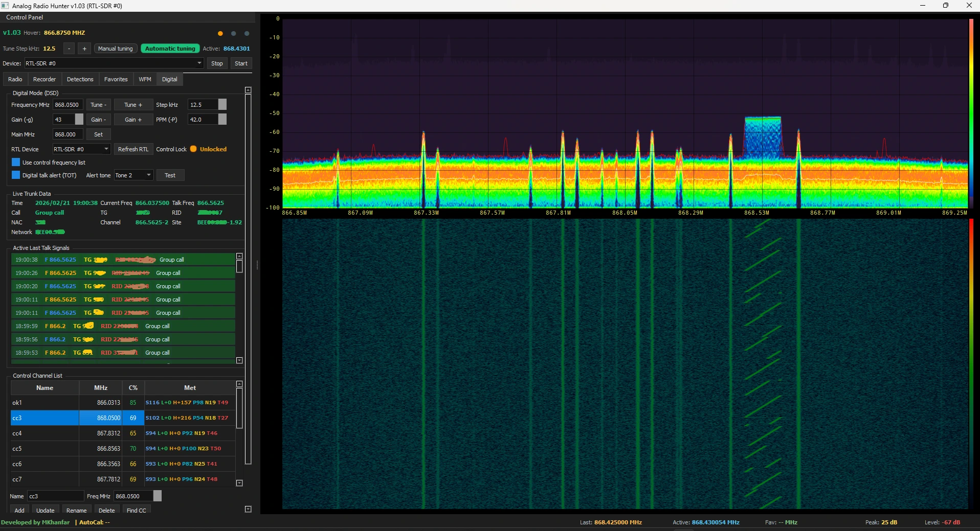Image resolution: width=980 pixels, height=531 pixels.
Task: Click the Refresh RTL button
Action: pyautogui.click(x=133, y=149)
